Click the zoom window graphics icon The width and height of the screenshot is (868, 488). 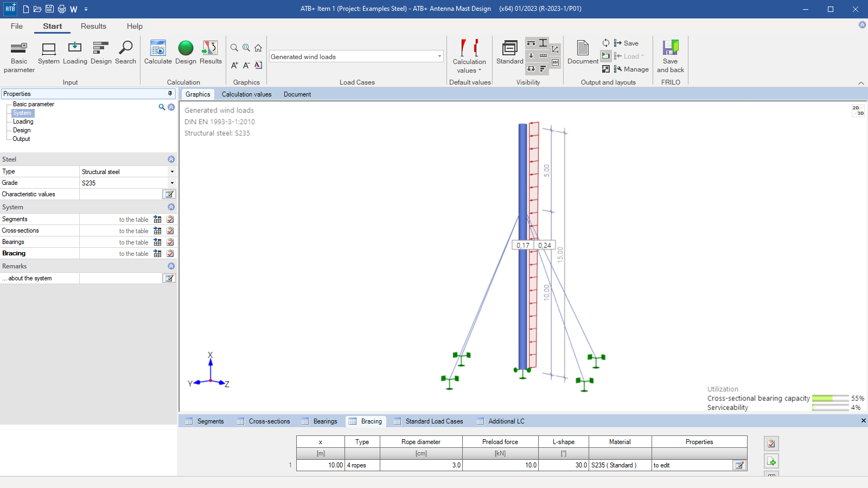[246, 48]
